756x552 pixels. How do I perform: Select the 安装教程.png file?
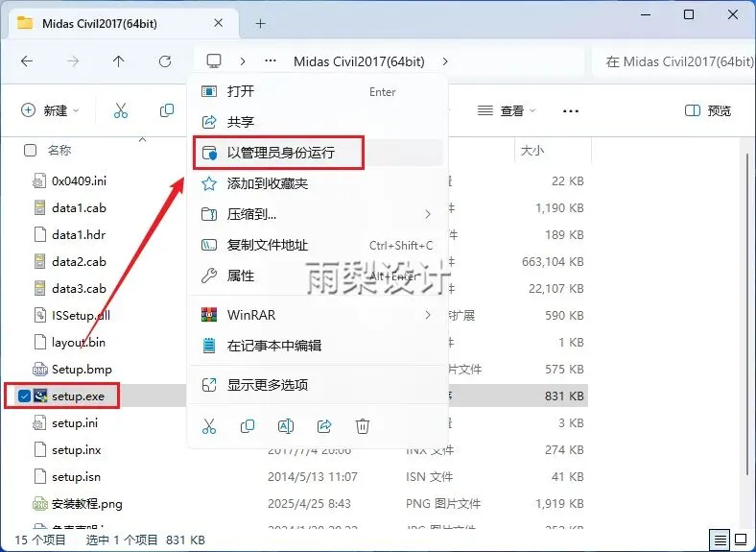[87, 504]
